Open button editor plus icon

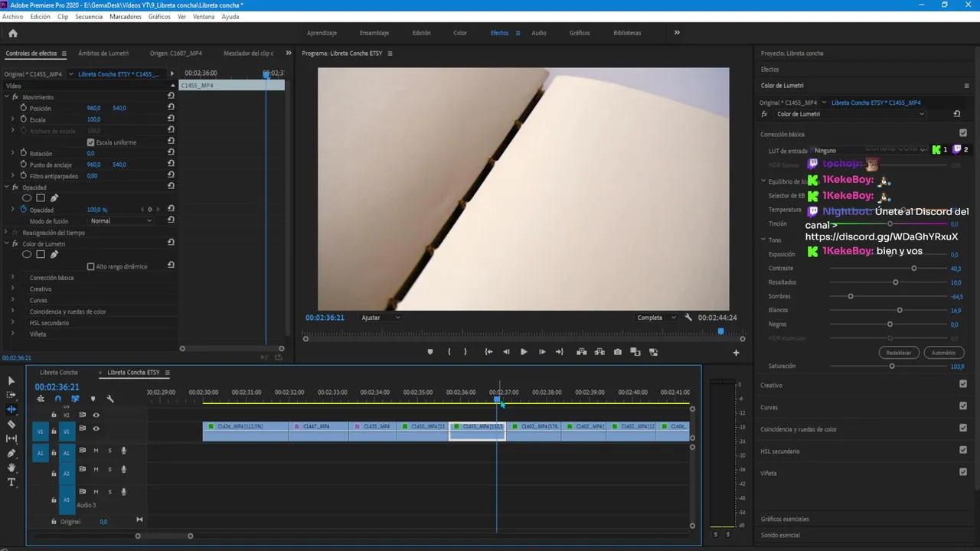point(736,353)
